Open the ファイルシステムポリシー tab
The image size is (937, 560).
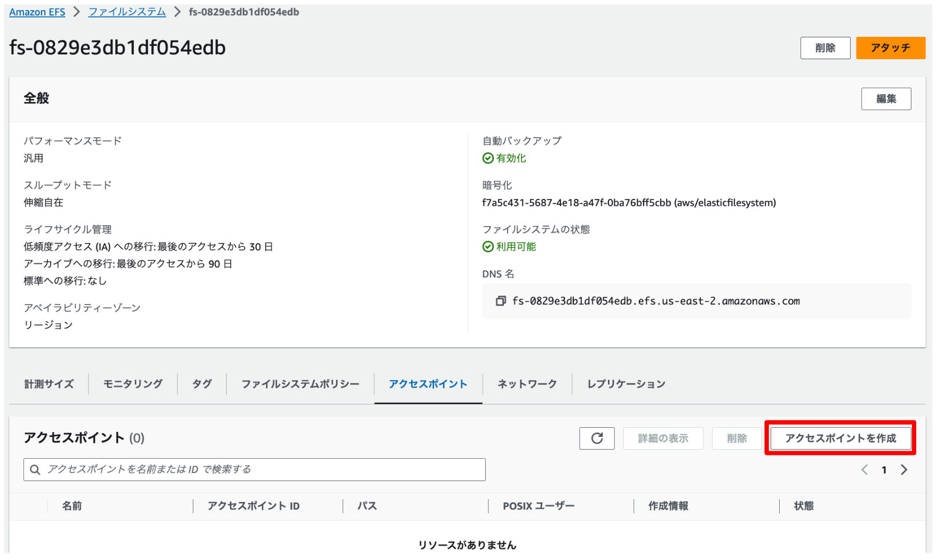coord(300,384)
